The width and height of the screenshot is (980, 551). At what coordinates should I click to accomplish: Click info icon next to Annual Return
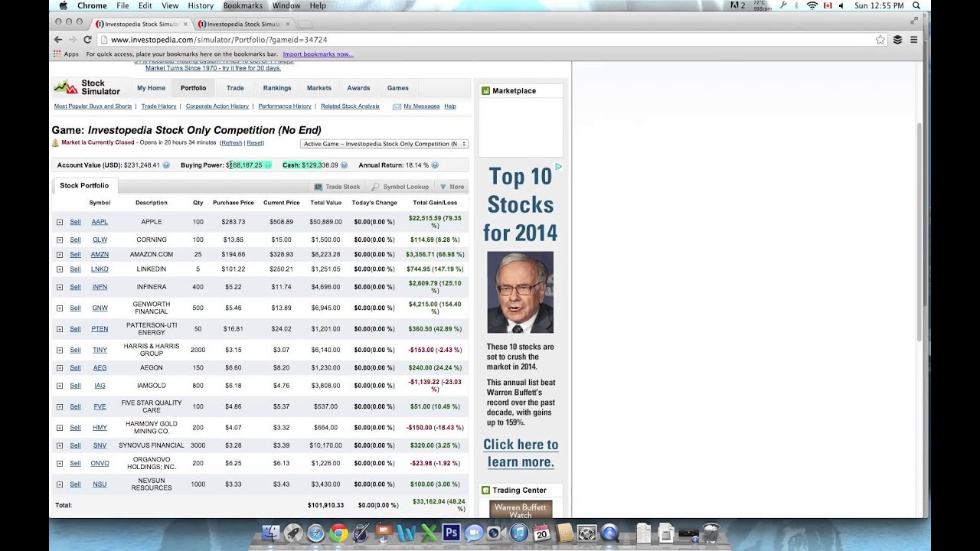click(435, 165)
